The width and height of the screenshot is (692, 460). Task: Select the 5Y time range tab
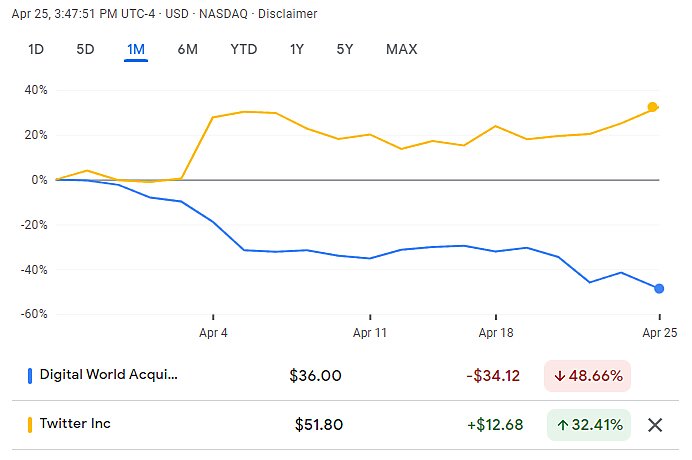[345, 49]
